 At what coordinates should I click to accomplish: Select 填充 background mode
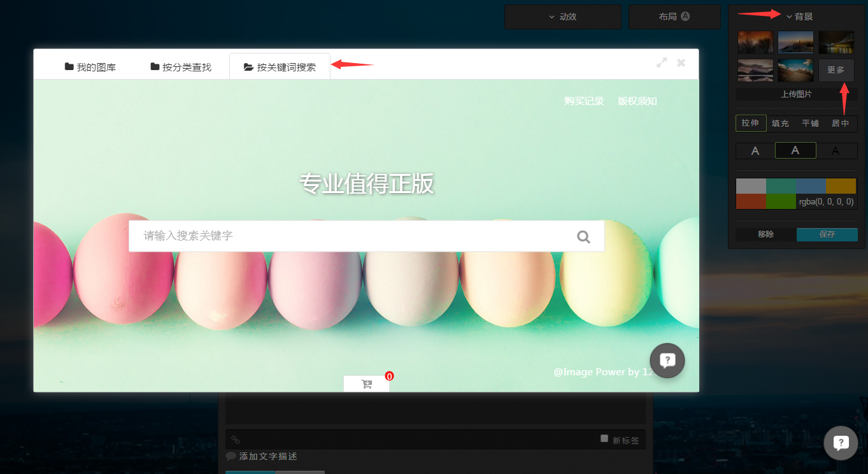pyautogui.click(x=780, y=124)
